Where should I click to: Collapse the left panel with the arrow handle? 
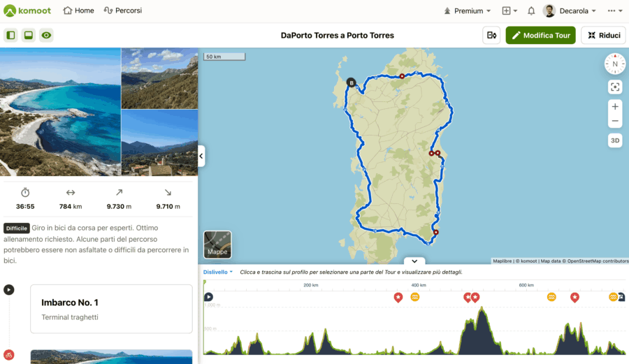[x=201, y=156]
